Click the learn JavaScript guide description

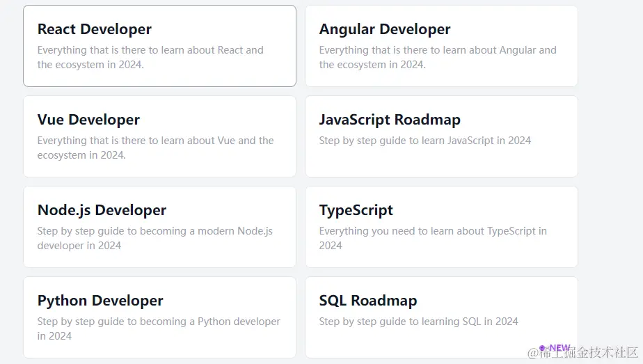[x=424, y=141]
